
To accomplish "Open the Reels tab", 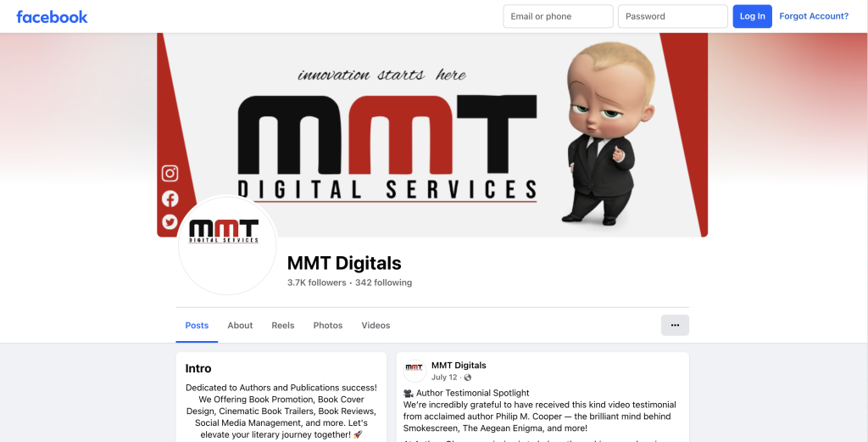I will click(283, 326).
